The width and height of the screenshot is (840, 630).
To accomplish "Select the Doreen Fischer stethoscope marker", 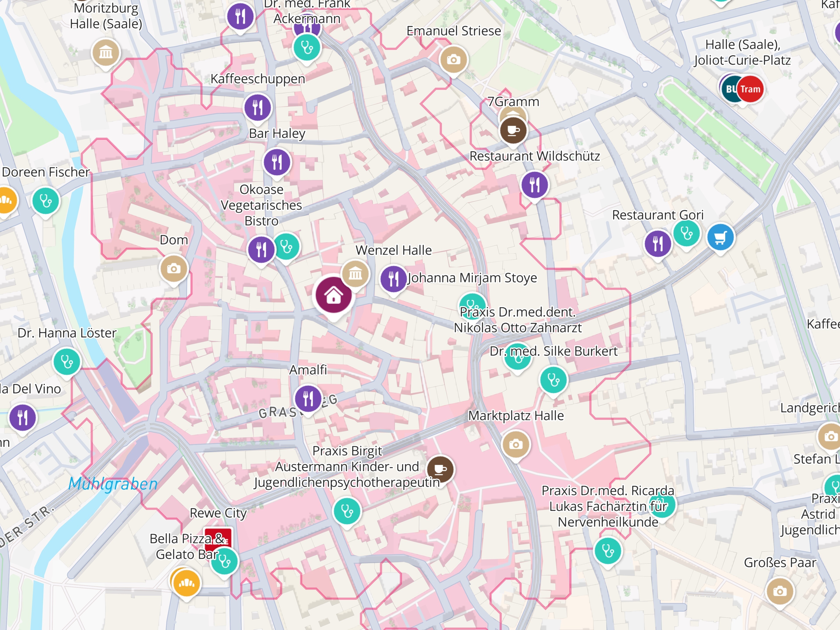I will (45, 201).
